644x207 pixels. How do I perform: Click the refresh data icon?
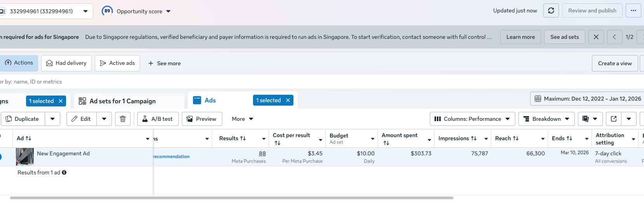tap(551, 10)
